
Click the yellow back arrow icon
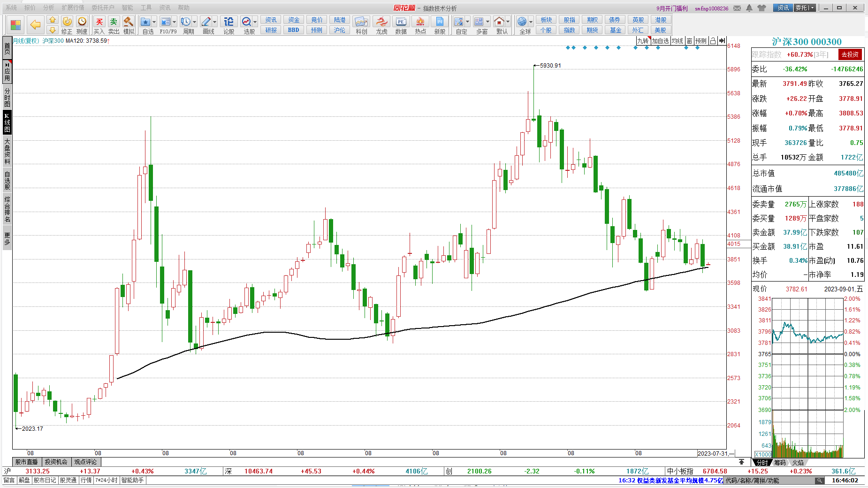click(35, 24)
